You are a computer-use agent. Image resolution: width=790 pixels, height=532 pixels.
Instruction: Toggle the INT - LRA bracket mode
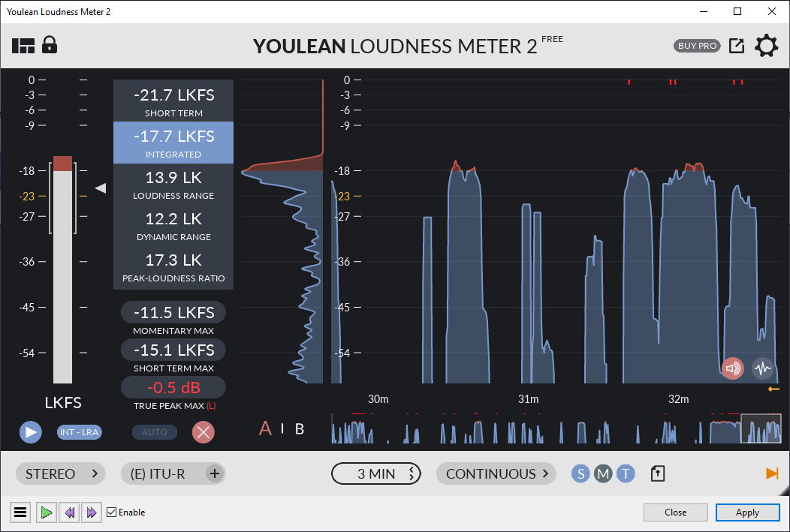pyautogui.click(x=79, y=432)
